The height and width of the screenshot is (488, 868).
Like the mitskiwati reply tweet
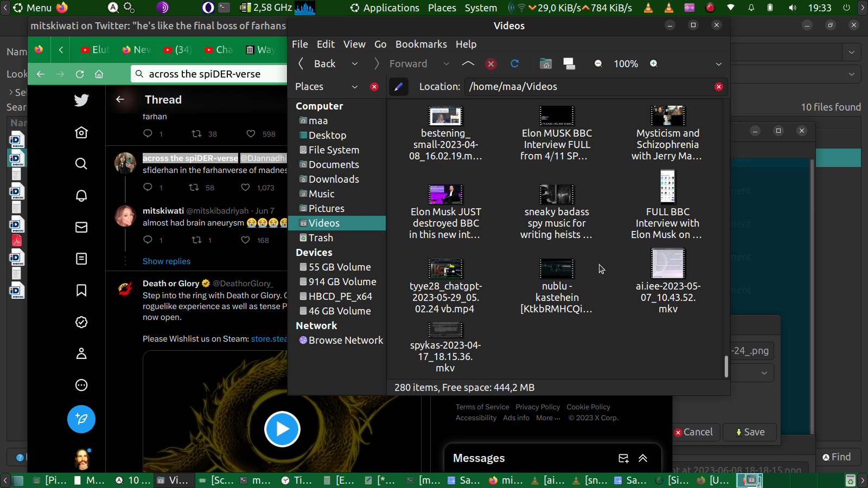pyautogui.click(x=246, y=240)
